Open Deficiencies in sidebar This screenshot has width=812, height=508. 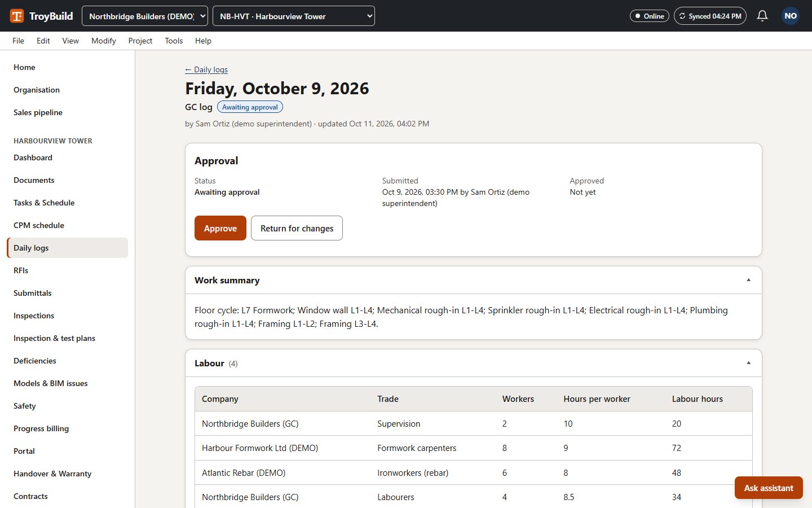(68, 361)
